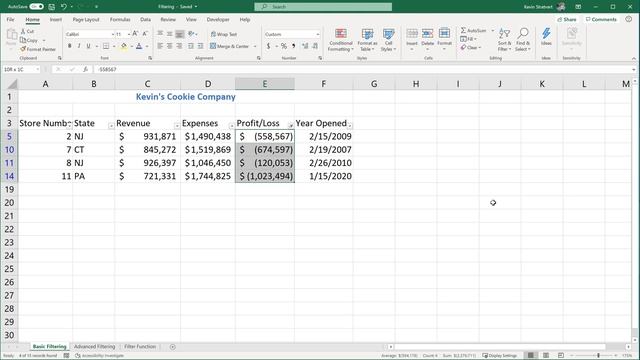Increase font size with the larger A

pos(135,34)
